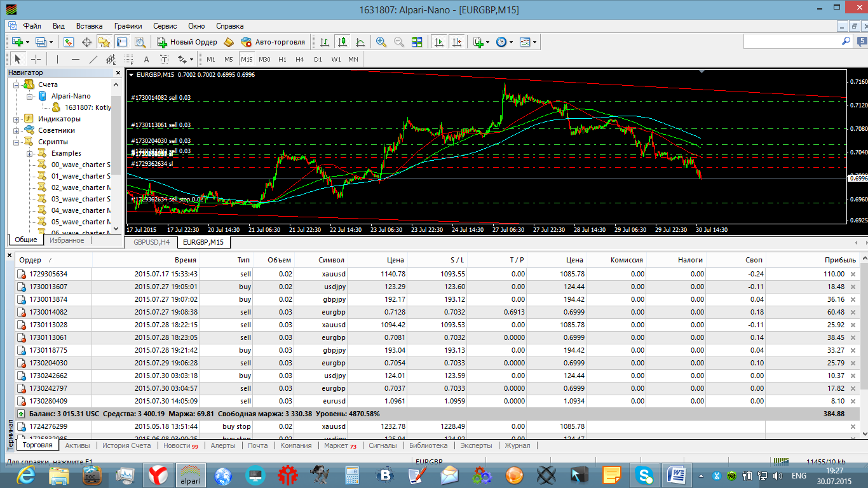868x488 pixels.
Task: Collapse the Скрипты tree node
Action: (17, 142)
